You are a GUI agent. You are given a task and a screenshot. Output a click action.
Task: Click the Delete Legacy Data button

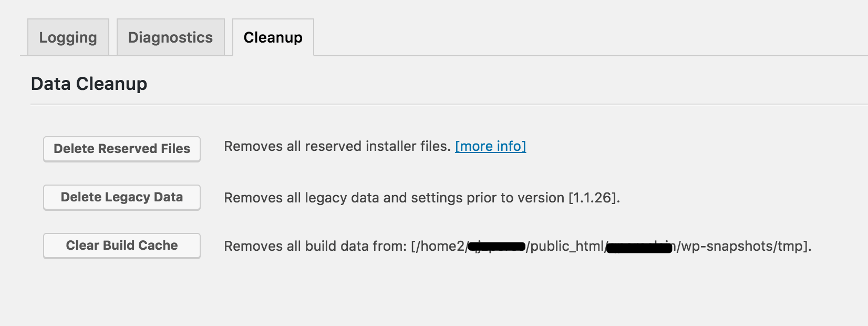121,197
